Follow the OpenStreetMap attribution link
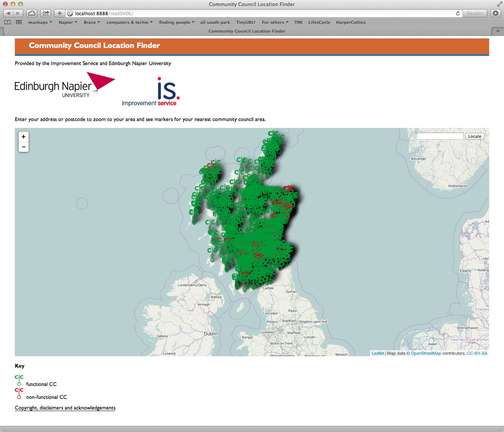This screenshot has width=504, height=432. 426,354
